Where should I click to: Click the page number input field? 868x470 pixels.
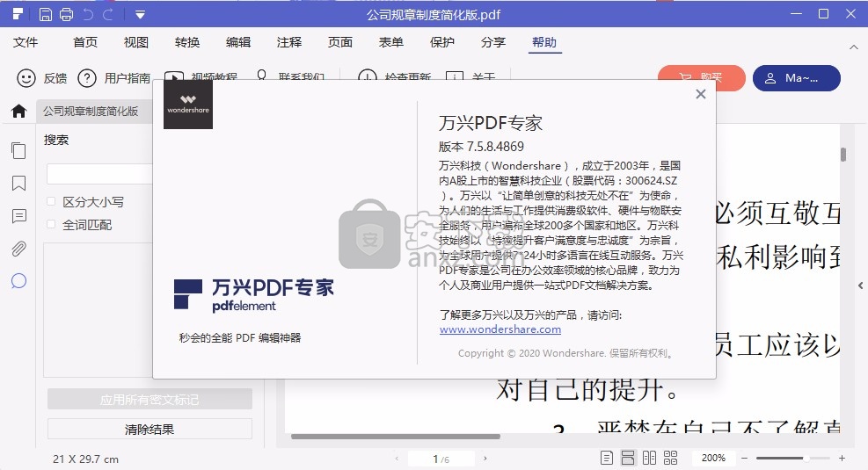click(x=441, y=459)
